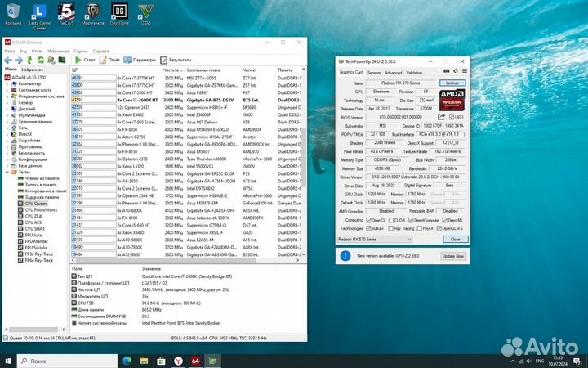This screenshot has width=588, height=368.
Task: Click the Lookup button in GPU-Z
Action: pos(452,83)
